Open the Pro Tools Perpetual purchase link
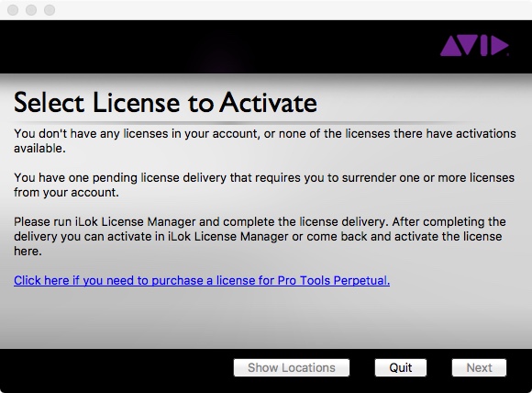The width and height of the screenshot is (532, 393). pos(202,281)
